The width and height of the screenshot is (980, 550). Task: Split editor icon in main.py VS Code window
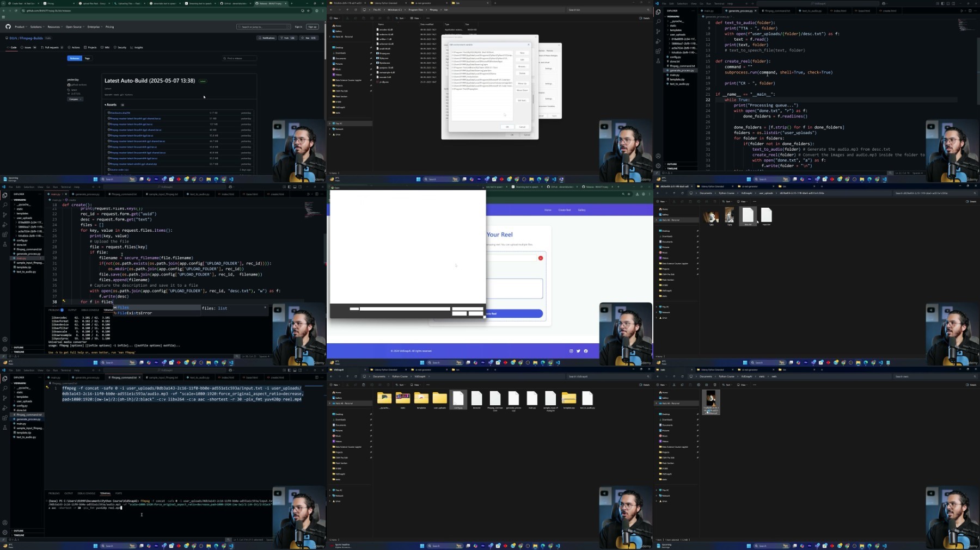coord(317,194)
